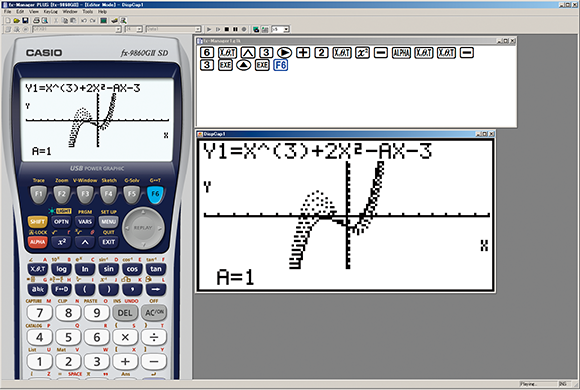
Task: Click the MENU key on the calculator
Action: pyautogui.click(x=108, y=222)
